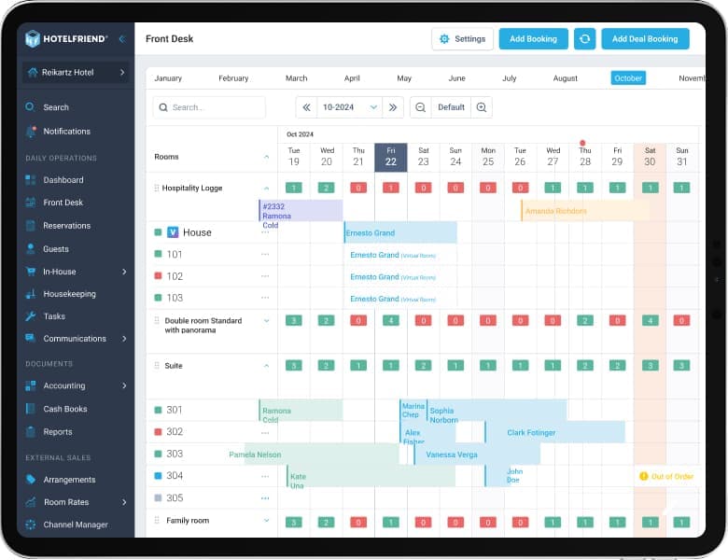Viewport: 728px width, 560px height.
Task: Select the August month tab
Action: 565,78
